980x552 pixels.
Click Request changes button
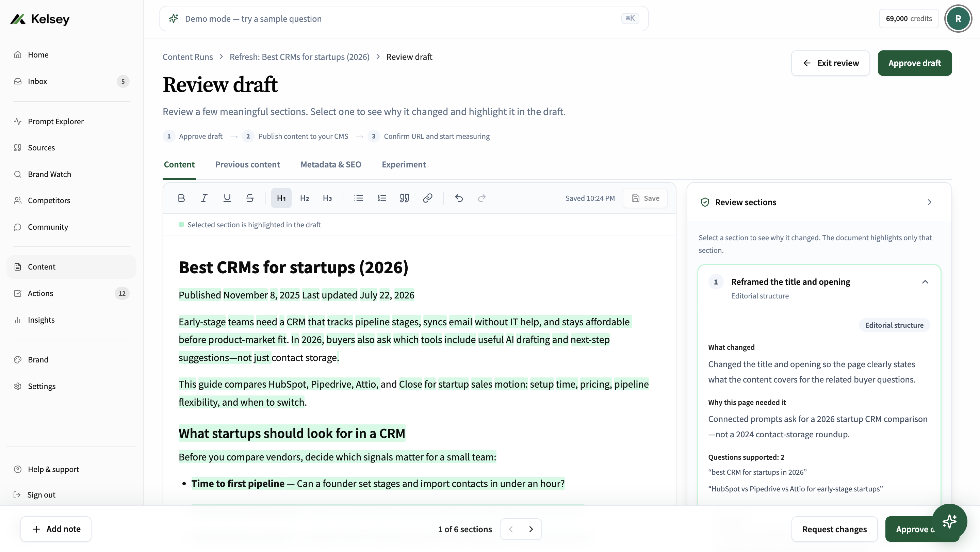click(x=834, y=529)
